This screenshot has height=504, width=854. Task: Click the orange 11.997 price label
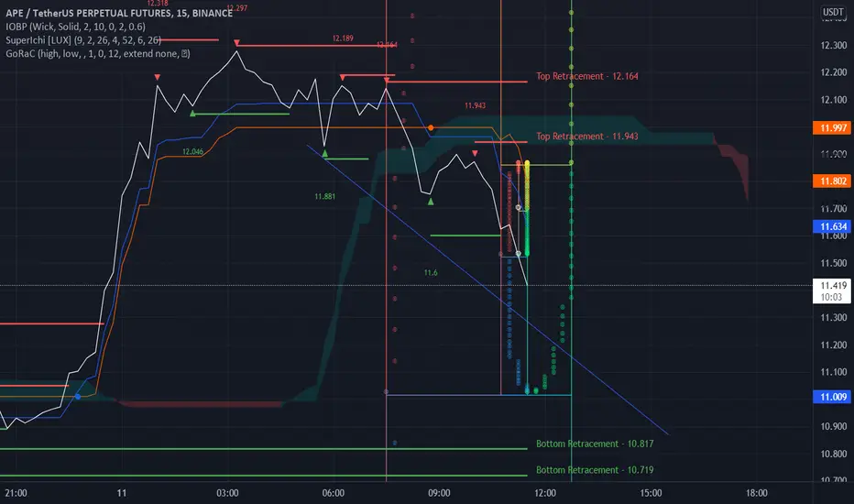click(833, 127)
